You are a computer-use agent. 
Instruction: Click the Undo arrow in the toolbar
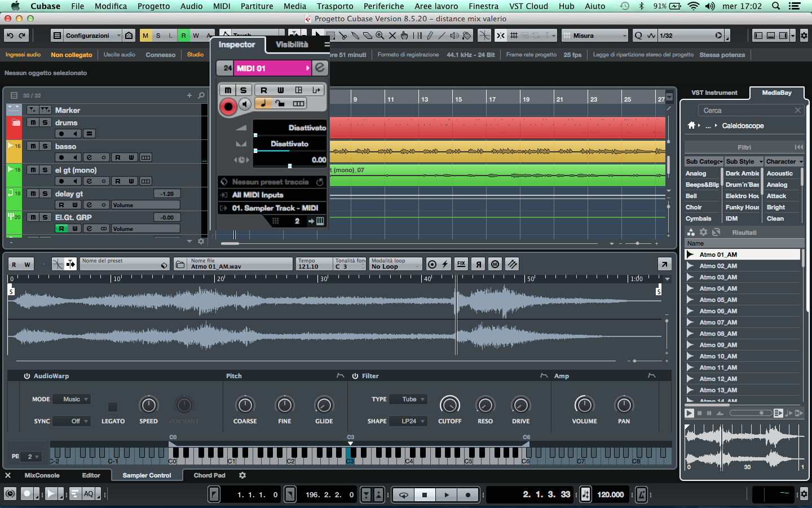point(10,36)
